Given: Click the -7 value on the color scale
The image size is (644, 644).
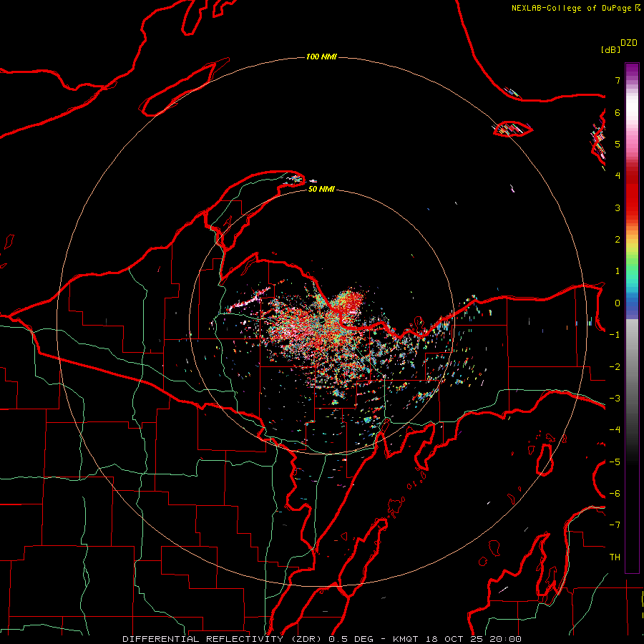Looking at the screenshot, I should tap(615, 525).
